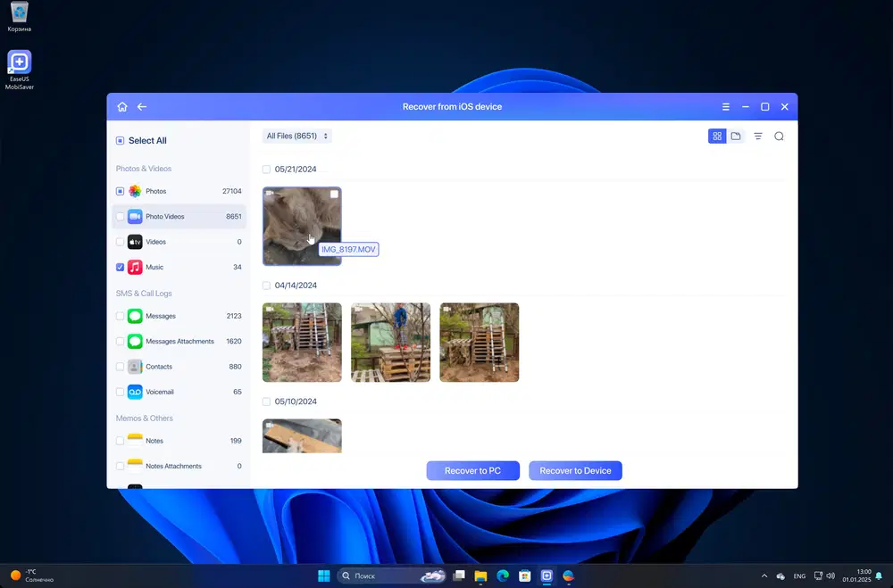Open the video of child on pallets
Screen dimensions: 893x588
tap(391, 342)
